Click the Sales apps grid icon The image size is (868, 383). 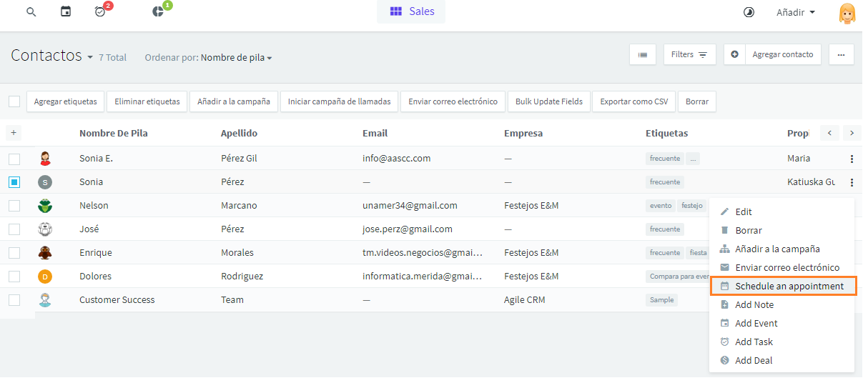coord(395,11)
